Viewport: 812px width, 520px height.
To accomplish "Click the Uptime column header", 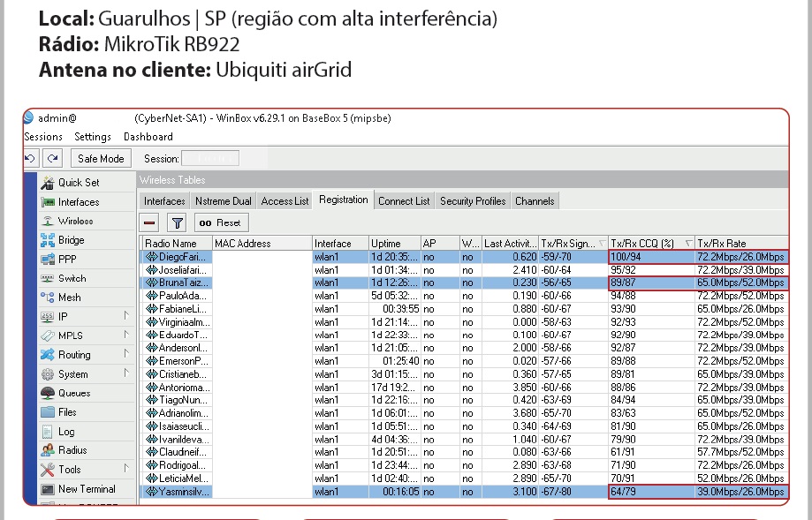I will tap(395, 243).
